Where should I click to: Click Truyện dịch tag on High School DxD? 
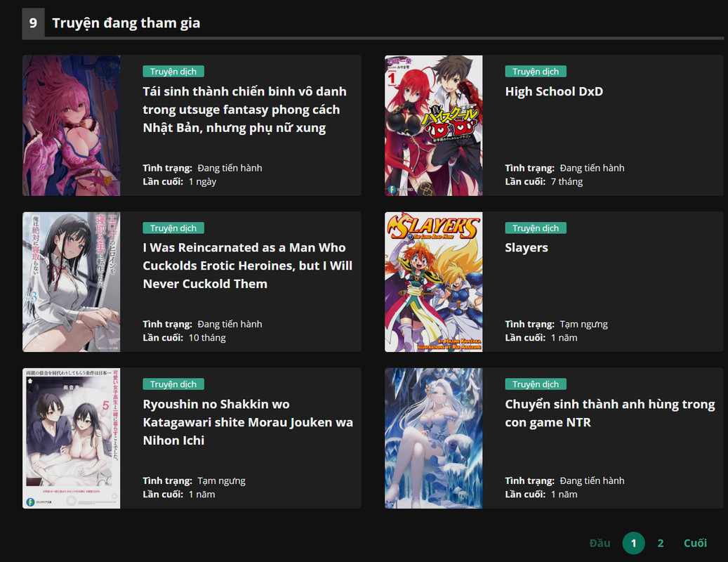coord(536,72)
